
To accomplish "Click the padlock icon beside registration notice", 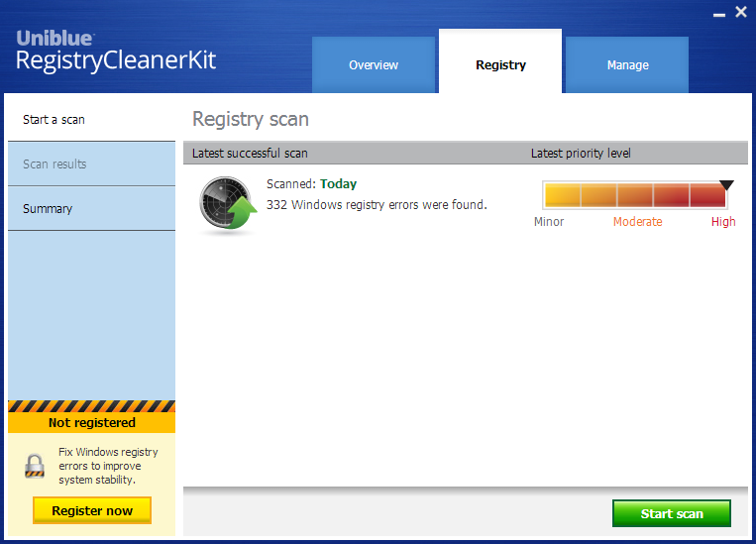I will (x=35, y=466).
